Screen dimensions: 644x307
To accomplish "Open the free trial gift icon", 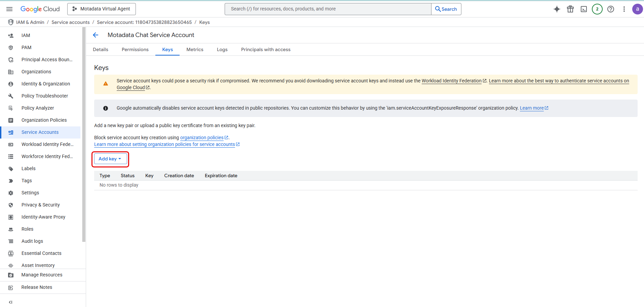I will point(570,9).
